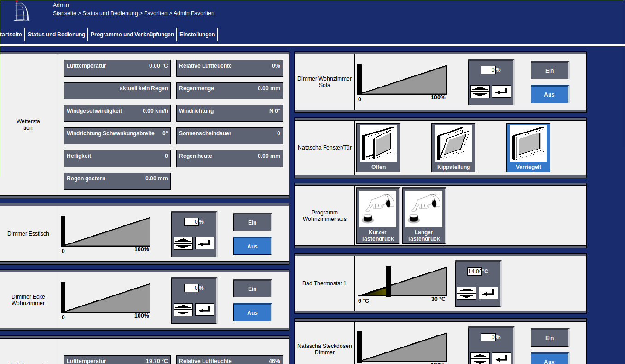Viewport: 625px width, 364px height.
Task: Click up/down stepper for Dimmer Ecke Wohnzimmer
Action: [x=183, y=309]
